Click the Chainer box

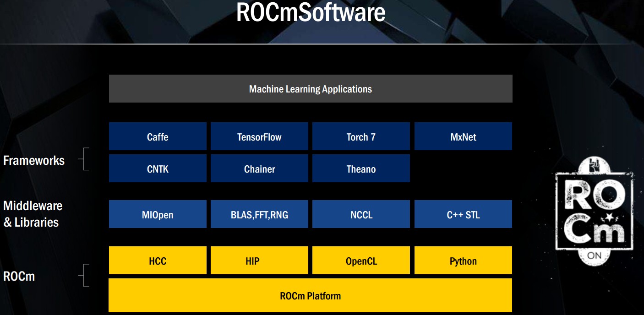coord(259,168)
